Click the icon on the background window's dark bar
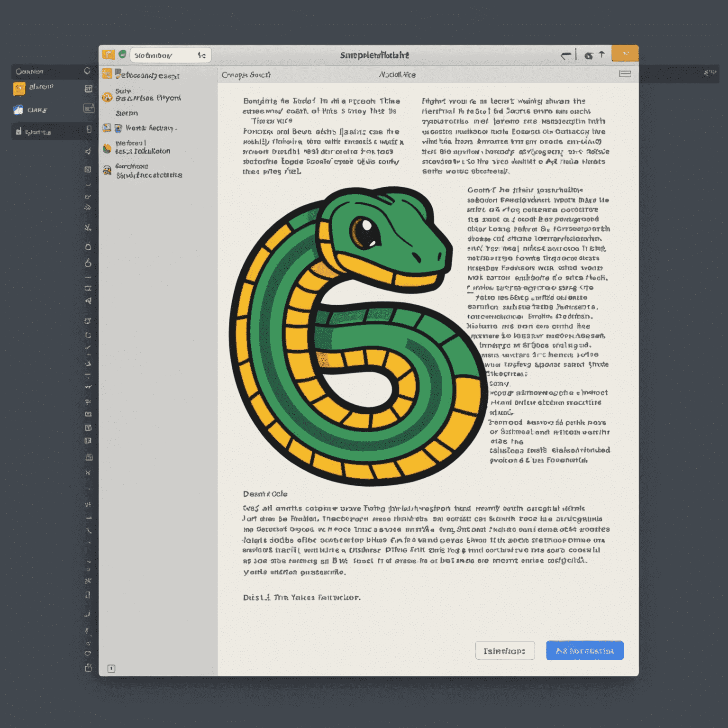This screenshot has width=728, height=728. 710,73
